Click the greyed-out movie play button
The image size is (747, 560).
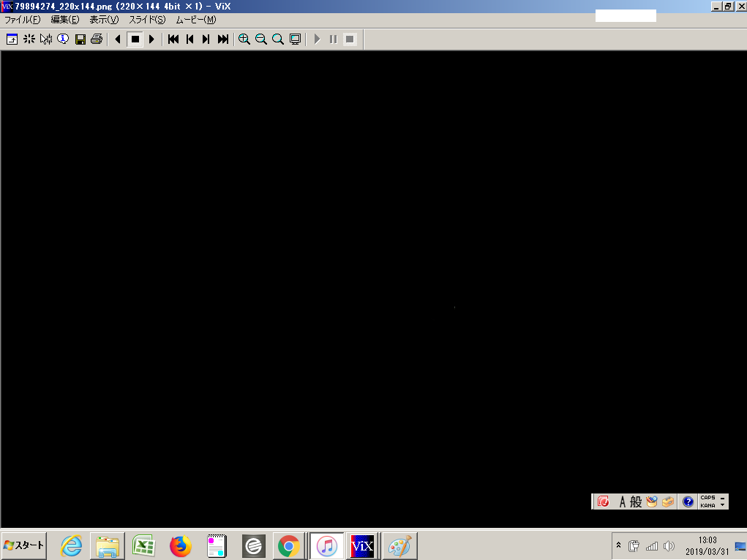point(317,39)
